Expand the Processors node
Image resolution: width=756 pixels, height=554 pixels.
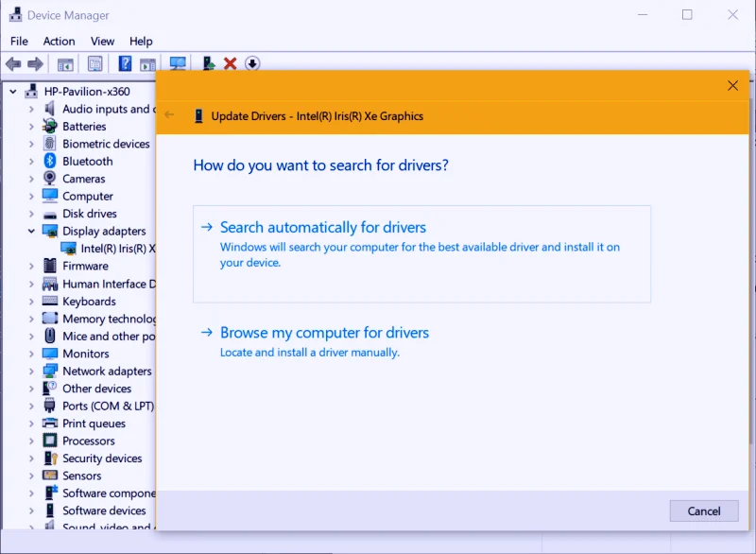point(29,441)
